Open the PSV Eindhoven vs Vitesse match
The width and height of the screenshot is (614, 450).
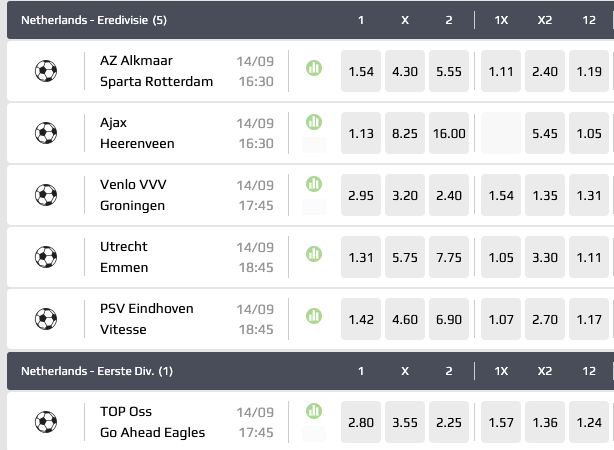(x=146, y=319)
